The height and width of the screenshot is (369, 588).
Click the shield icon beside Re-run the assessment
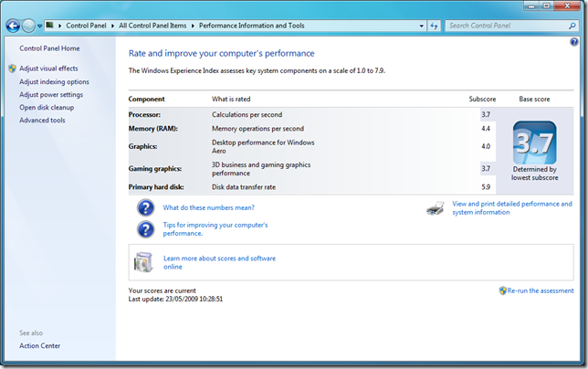coord(503,290)
